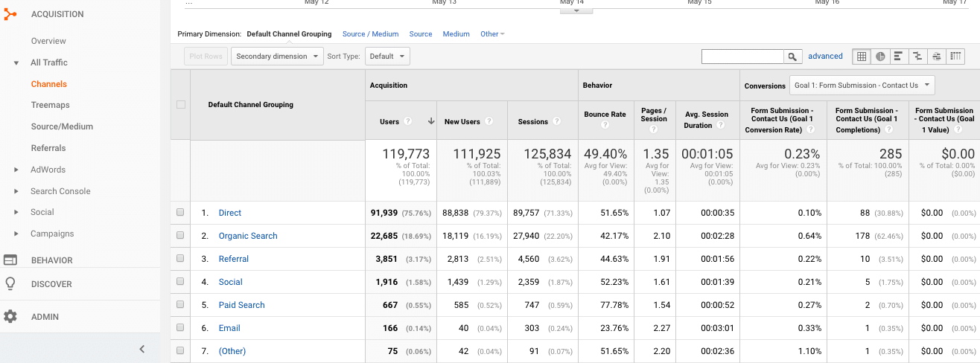Viewport: 980px width, 363px height.
Task: Click the help icon next to Sessions
Action: (x=558, y=121)
